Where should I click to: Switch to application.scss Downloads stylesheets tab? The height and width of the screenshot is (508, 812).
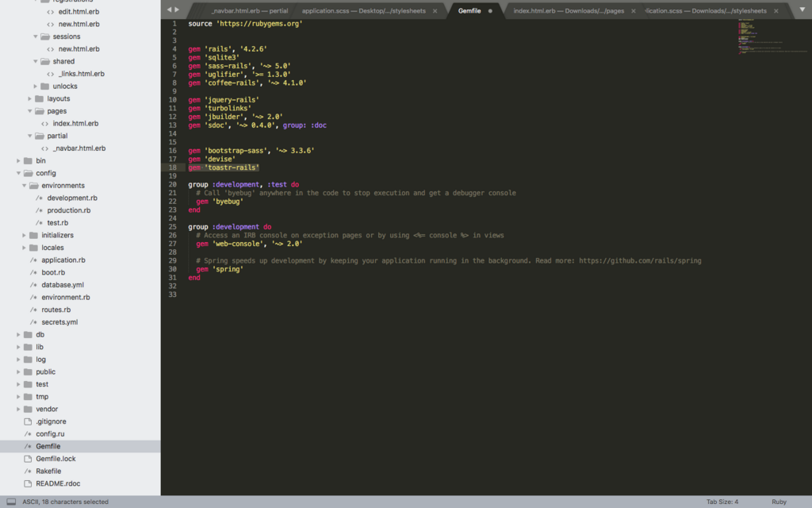(x=706, y=11)
